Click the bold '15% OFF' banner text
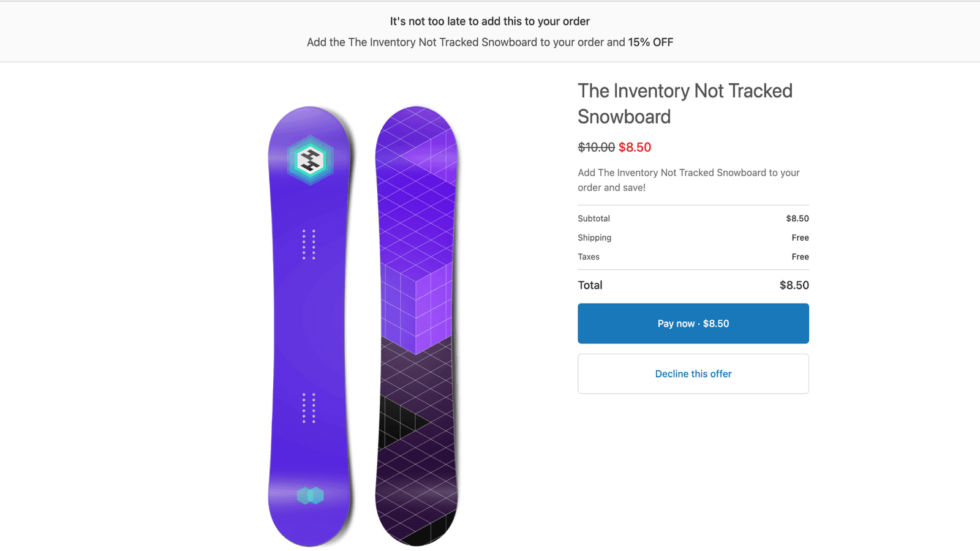Image resolution: width=980 pixels, height=551 pixels. [650, 42]
